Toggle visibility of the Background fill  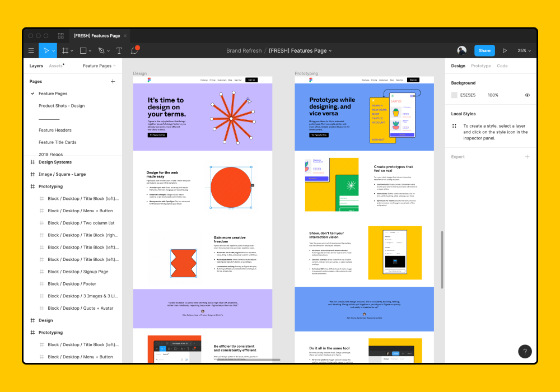[526, 95]
